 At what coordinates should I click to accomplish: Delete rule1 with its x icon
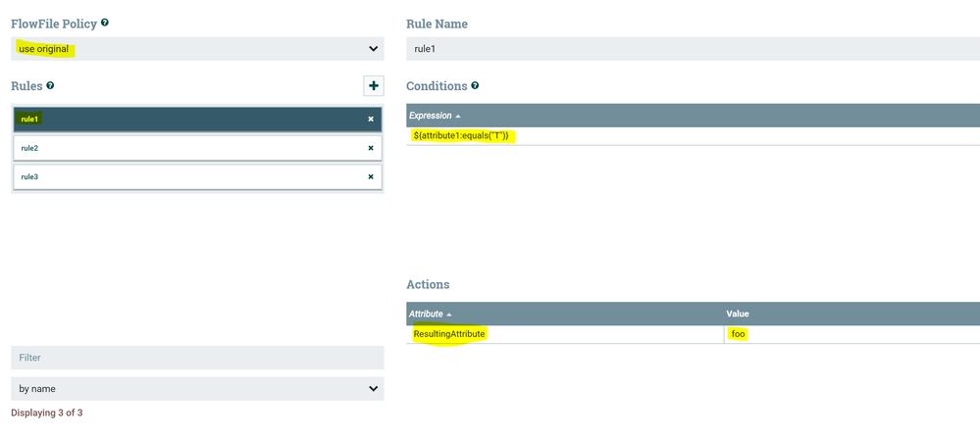coord(371,120)
